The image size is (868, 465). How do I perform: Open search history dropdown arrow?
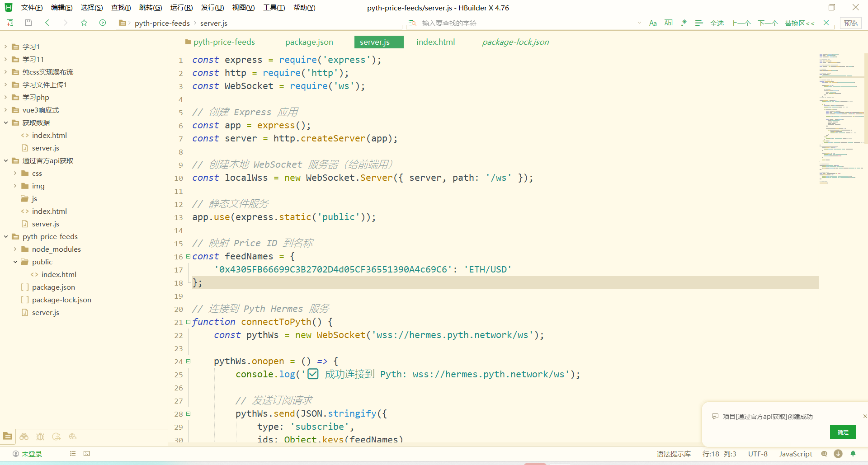click(639, 23)
